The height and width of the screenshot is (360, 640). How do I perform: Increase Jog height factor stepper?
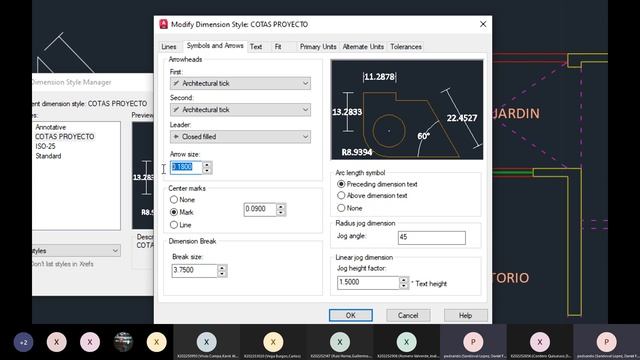(404, 280)
